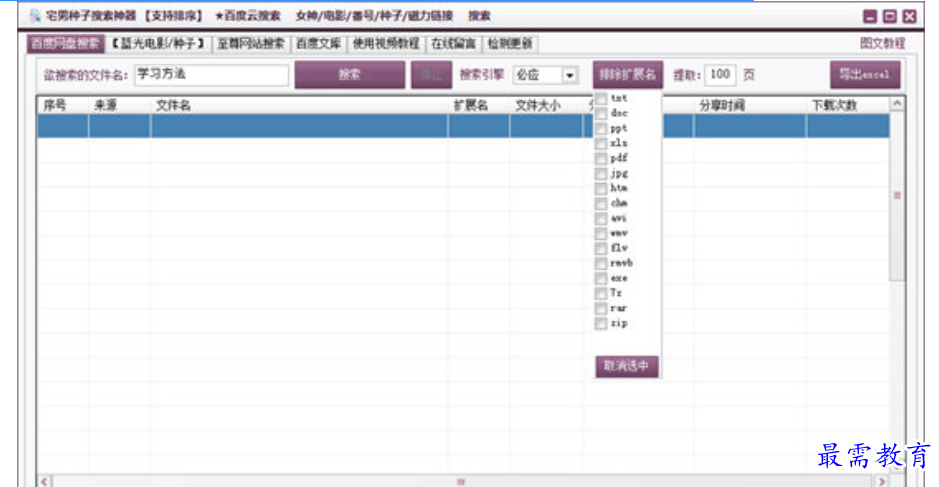
Task: Click the 检测更新 tab
Action: click(510, 44)
